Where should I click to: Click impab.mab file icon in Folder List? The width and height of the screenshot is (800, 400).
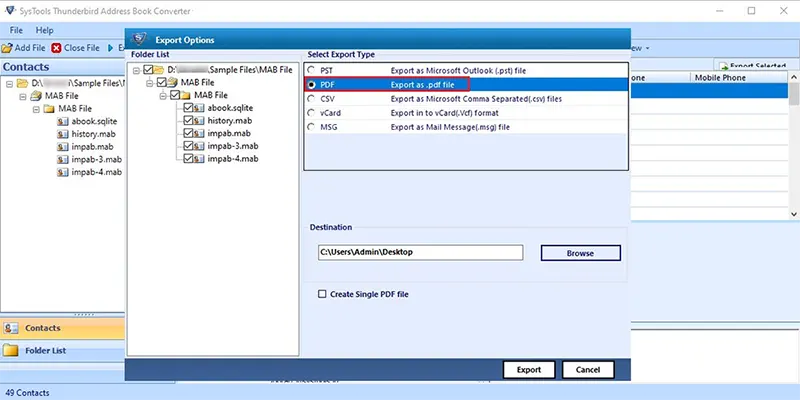pos(199,134)
